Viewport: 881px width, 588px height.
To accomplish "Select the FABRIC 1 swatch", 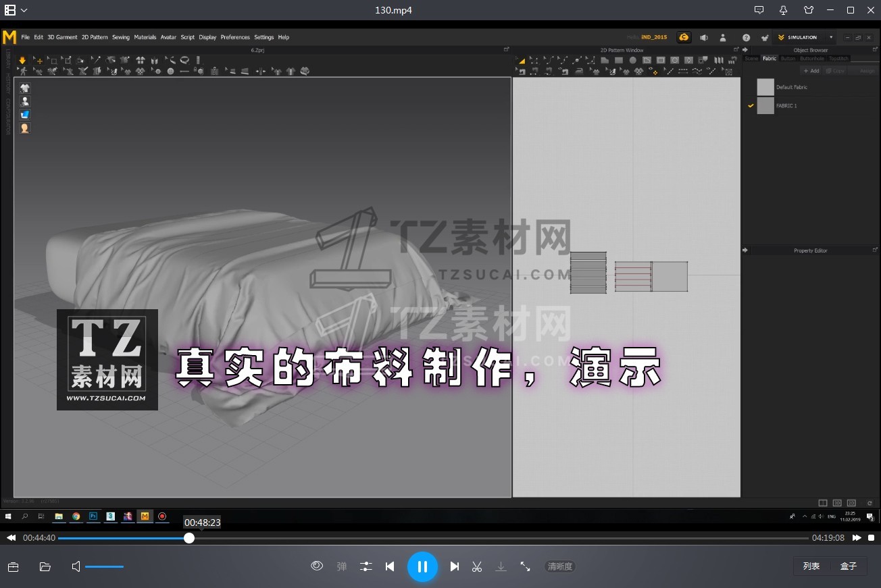I will pyautogui.click(x=765, y=105).
